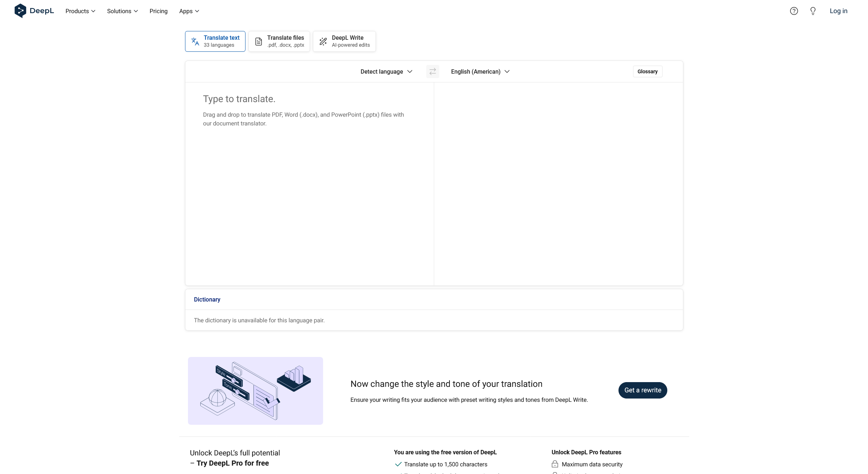The width and height of the screenshot is (868, 474).
Task: Open the English (American) target dropdown
Action: pos(480,71)
